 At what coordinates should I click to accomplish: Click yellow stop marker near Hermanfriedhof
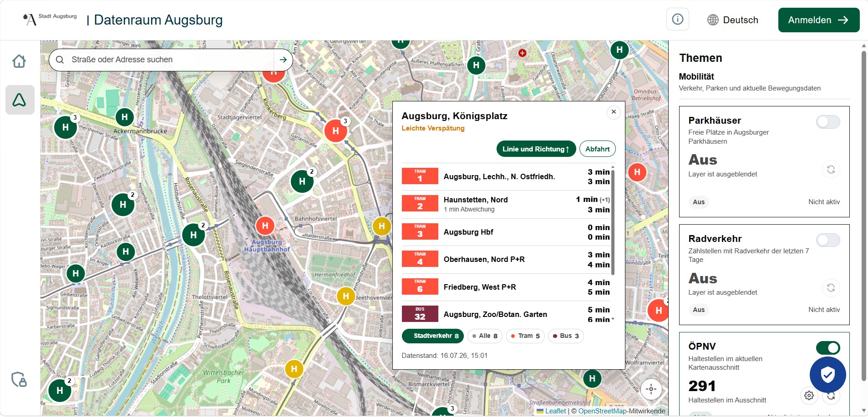(x=346, y=296)
